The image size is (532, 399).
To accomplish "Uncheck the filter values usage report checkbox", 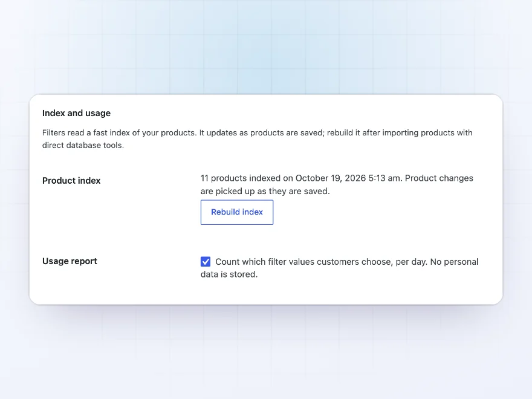I will coord(206,262).
